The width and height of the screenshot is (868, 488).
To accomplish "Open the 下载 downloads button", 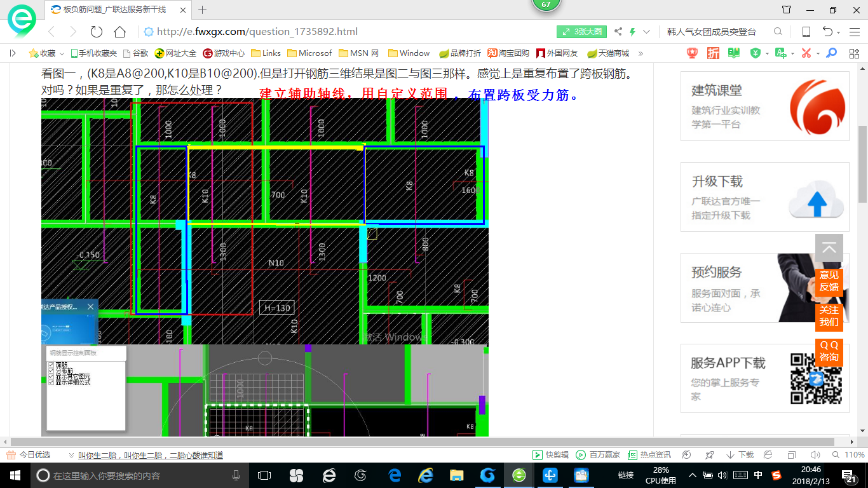I will point(740,455).
